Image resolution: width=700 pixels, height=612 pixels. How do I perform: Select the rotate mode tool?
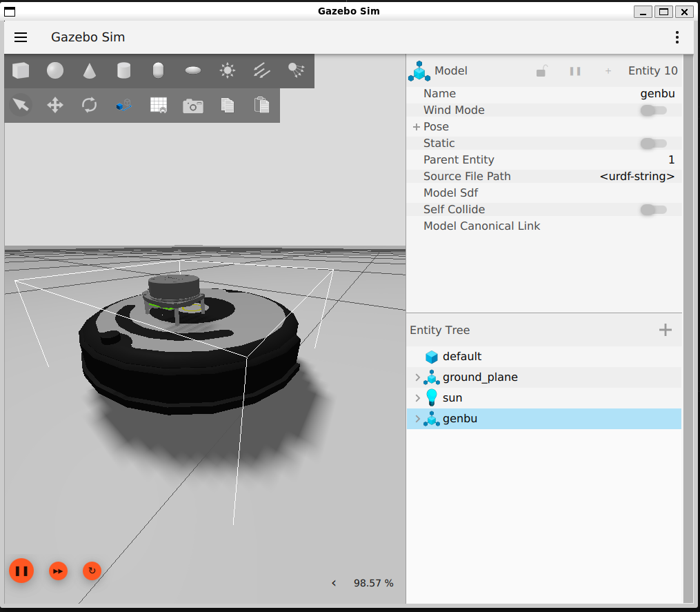coord(90,105)
